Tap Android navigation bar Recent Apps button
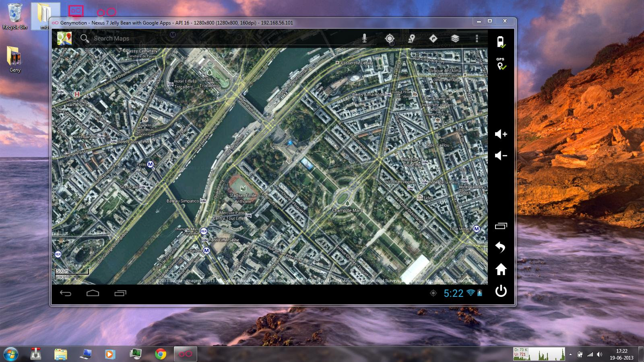This screenshot has width=644, height=362. point(120,293)
